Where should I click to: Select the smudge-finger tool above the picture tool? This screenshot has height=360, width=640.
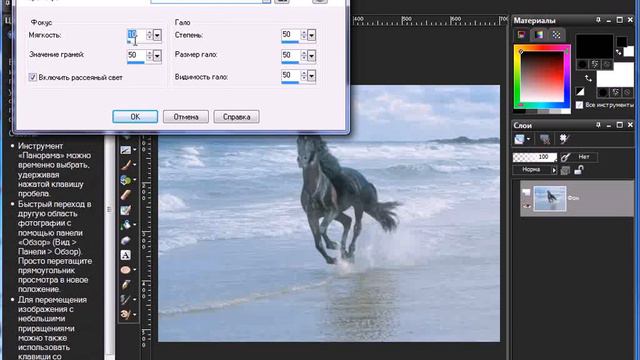point(126,195)
